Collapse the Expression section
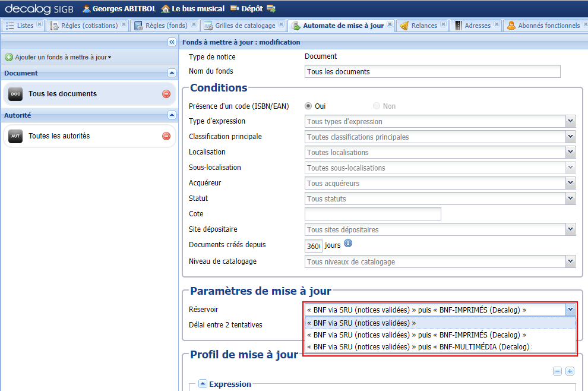Screen dimensions: 588x391 point(202,384)
